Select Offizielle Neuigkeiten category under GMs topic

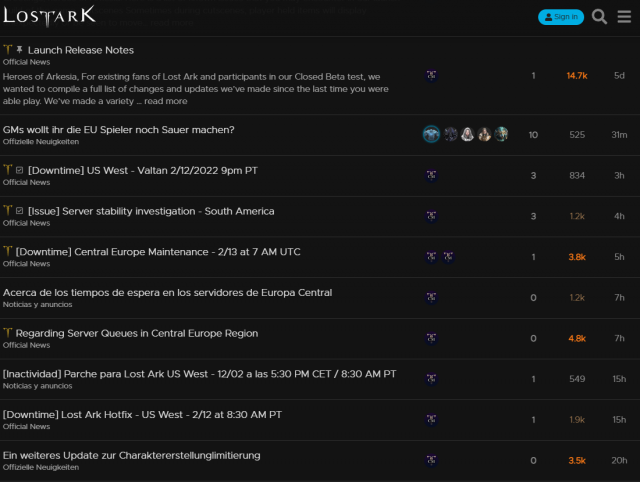41,142
